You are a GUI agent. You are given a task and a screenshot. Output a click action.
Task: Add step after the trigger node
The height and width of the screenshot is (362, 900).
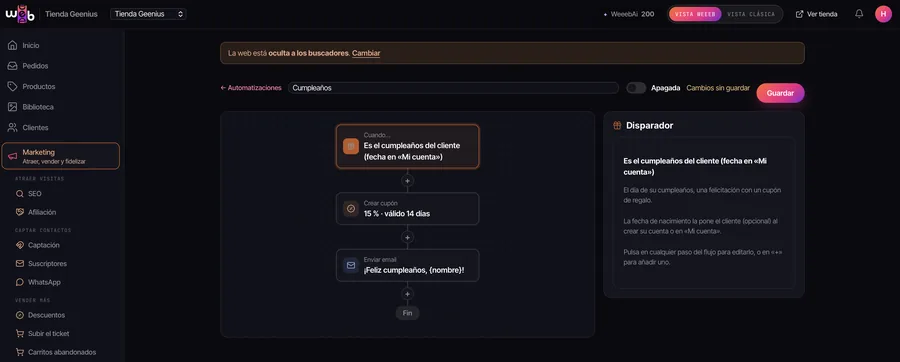[408, 181]
